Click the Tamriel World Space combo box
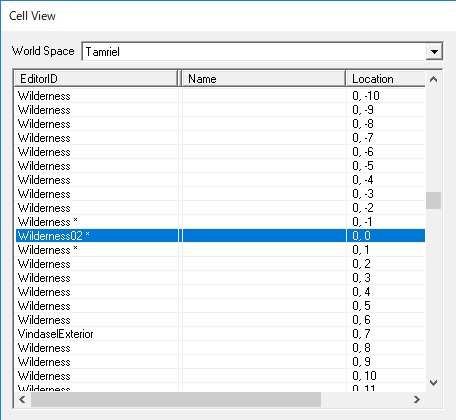 pos(262,51)
